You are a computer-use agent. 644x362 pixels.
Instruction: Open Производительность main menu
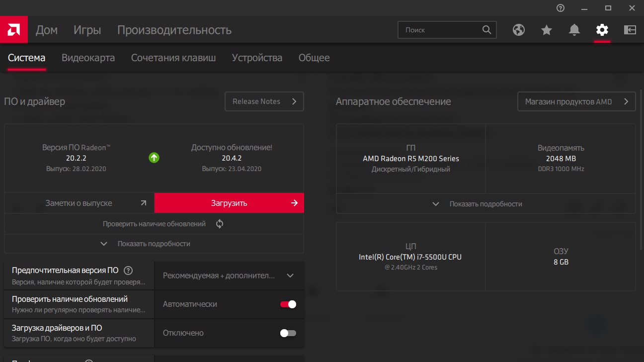pyautogui.click(x=174, y=30)
